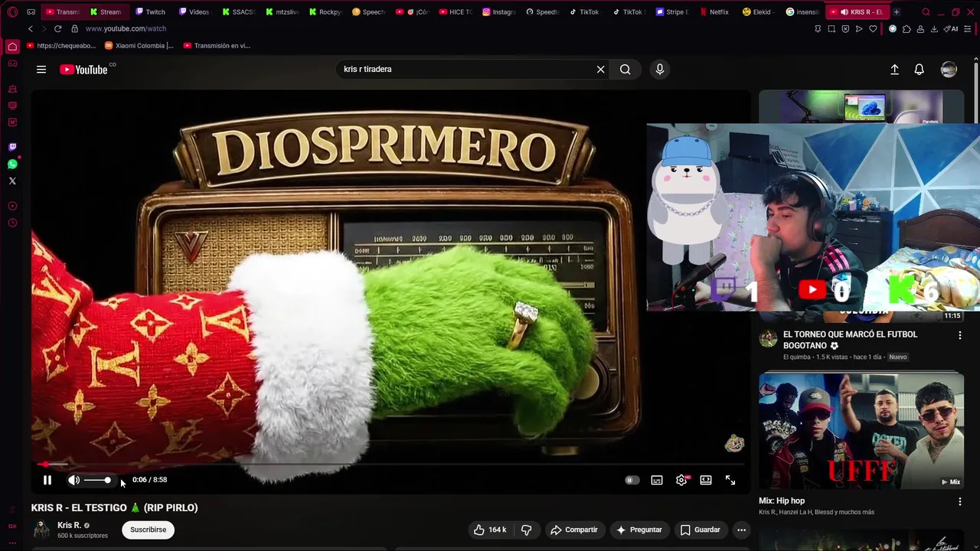Click the browser address bar URL
Image resolution: width=980 pixels, height=551 pixels.
pyautogui.click(x=126, y=28)
